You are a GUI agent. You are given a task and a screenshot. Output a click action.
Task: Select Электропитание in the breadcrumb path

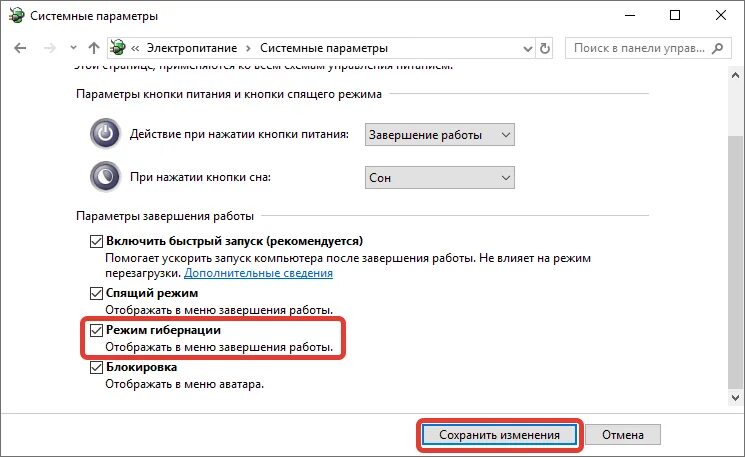192,48
